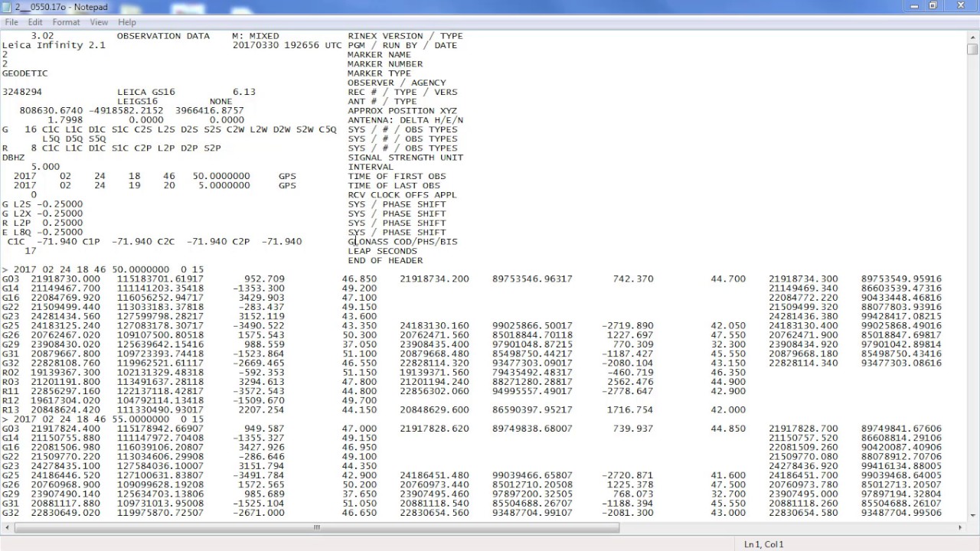Click the antenna type 'LEIGS16'
Image resolution: width=980 pixels, height=551 pixels.
137,101
